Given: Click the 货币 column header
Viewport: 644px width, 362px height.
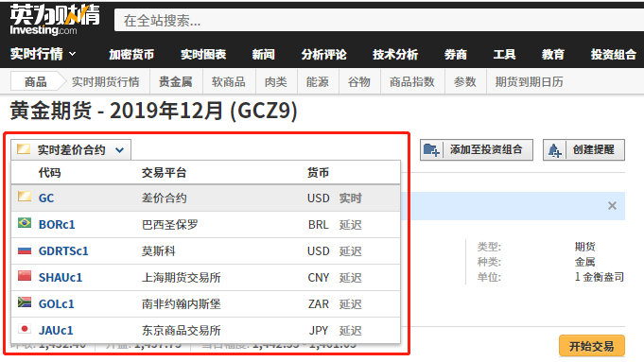Looking at the screenshot, I should point(318,173).
